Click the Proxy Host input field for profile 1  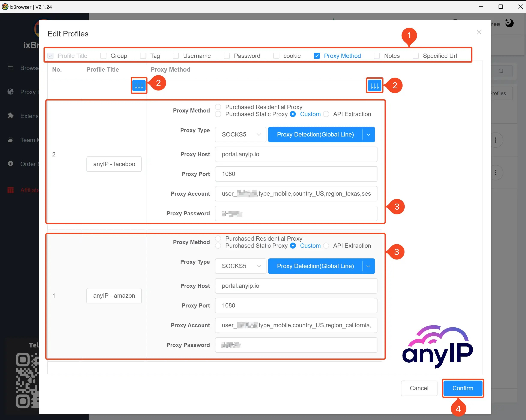coord(296,285)
